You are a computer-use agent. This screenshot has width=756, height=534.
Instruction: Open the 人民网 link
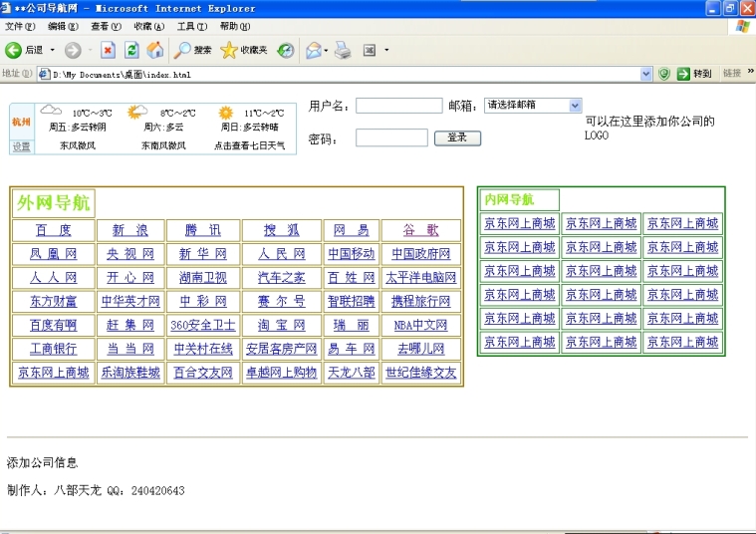pyautogui.click(x=282, y=254)
